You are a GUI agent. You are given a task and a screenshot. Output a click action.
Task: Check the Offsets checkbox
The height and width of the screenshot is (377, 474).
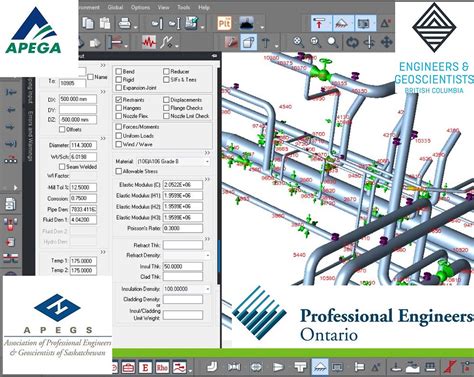[62, 129]
